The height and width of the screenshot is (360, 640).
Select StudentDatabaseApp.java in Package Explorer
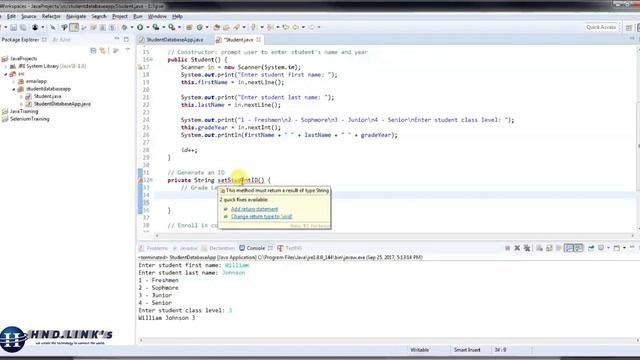[x=62, y=104]
